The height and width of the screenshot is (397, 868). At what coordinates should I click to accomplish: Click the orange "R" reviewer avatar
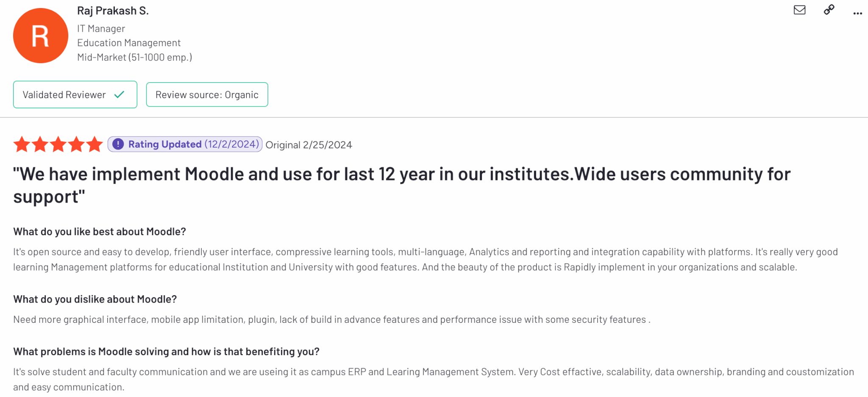point(41,36)
